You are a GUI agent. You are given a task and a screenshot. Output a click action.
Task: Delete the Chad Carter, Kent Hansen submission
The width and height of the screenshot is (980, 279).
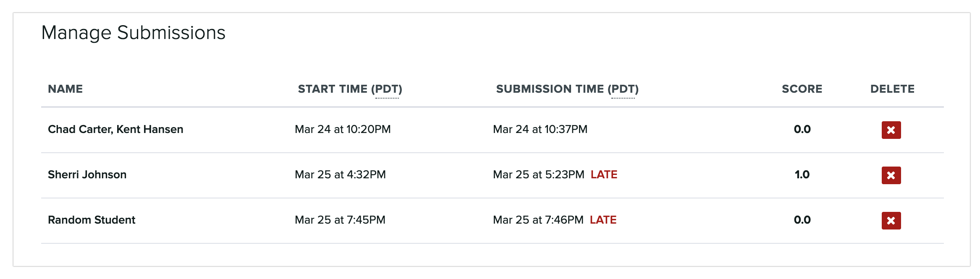[891, 130]
